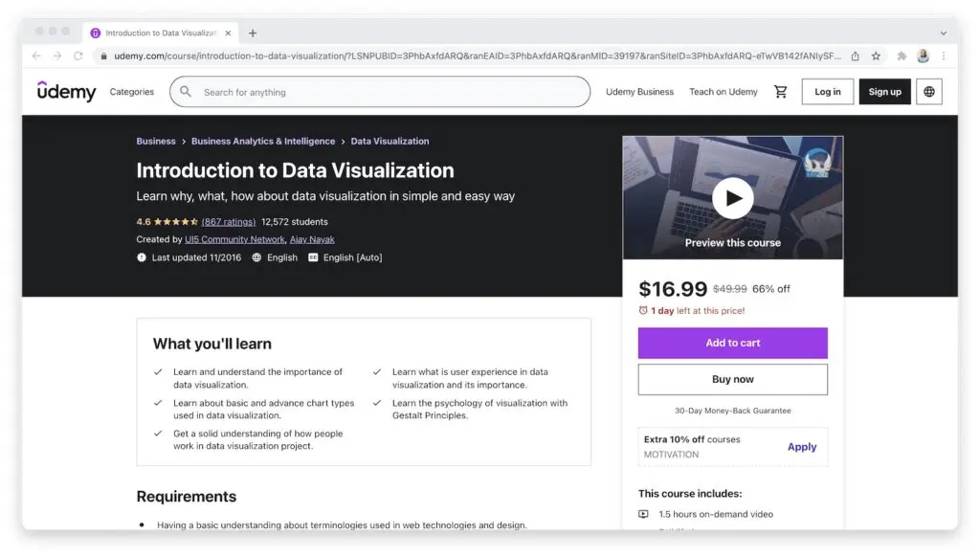
Task: Reload the page
Action: coord(78,56)
